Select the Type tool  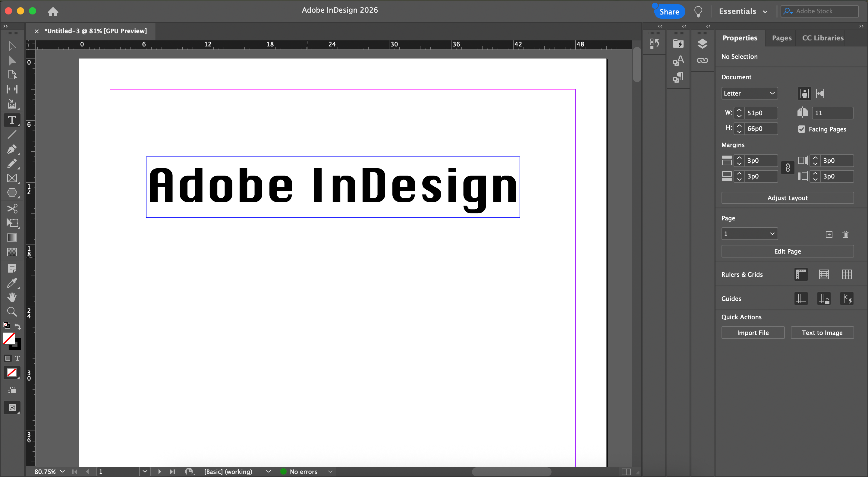(x=12, y=120)
